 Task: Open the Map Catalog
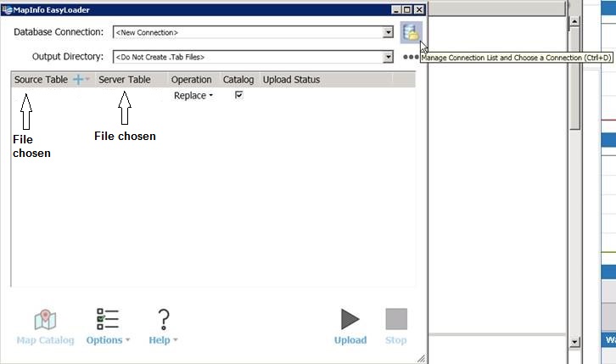(44, 327)
